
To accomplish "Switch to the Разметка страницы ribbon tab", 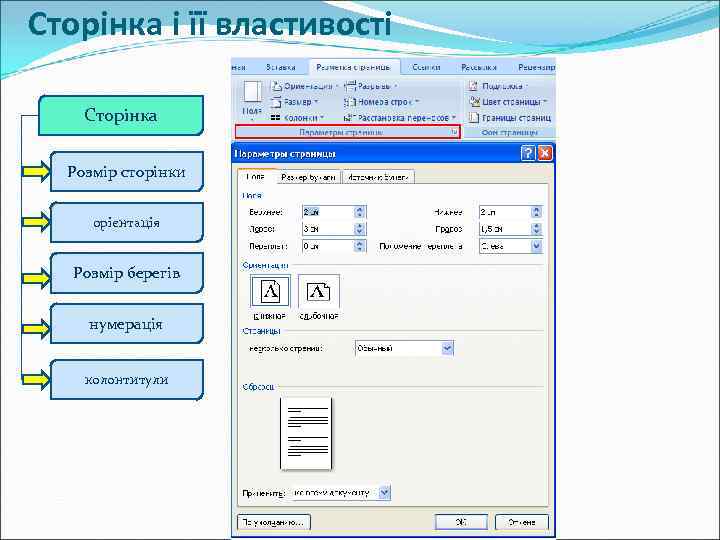I will 353,67.
